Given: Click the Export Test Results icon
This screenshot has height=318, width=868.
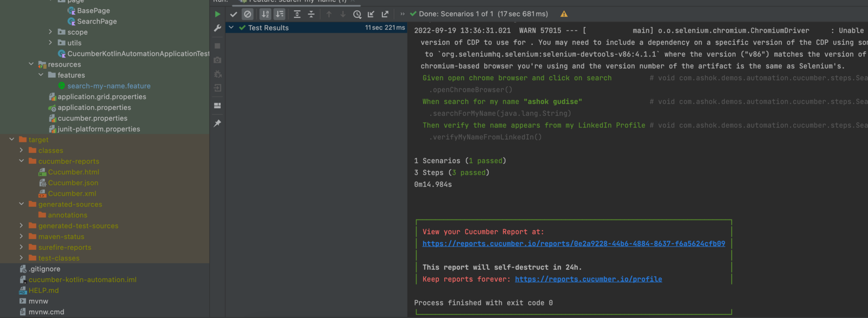Looking at the screenshot, I should [x=385, y=14].
